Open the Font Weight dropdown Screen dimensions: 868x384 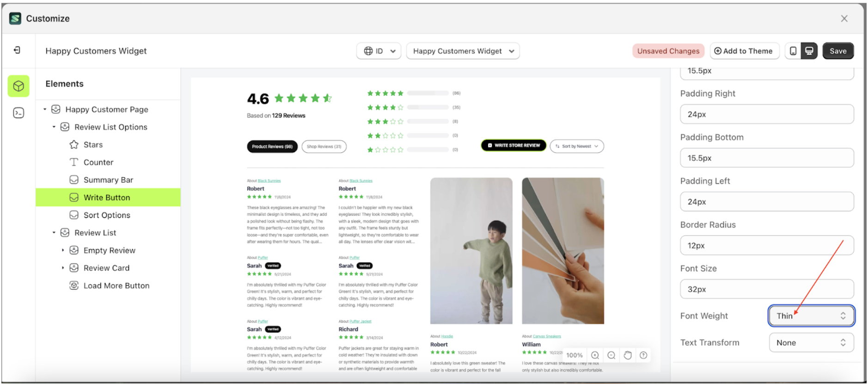pyautogui.click(x=811, y=316)
